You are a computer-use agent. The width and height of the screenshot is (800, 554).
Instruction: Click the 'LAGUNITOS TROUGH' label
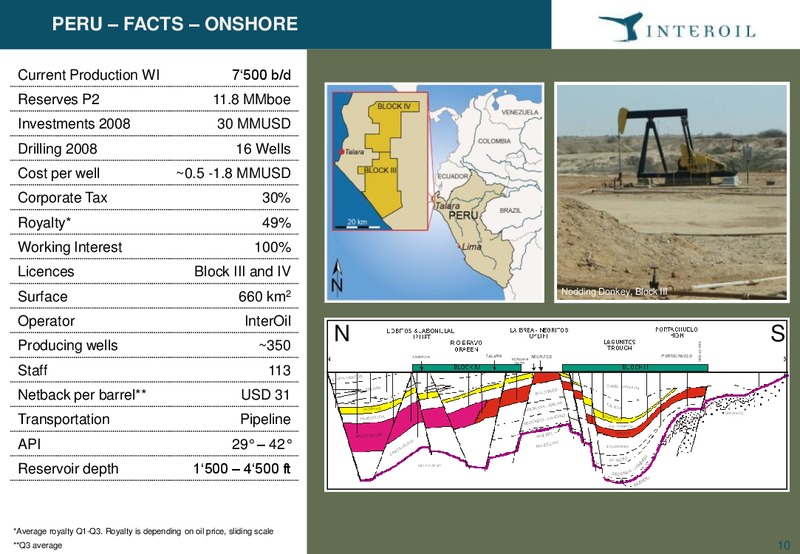pyautogui.click(x=619, y=345)
